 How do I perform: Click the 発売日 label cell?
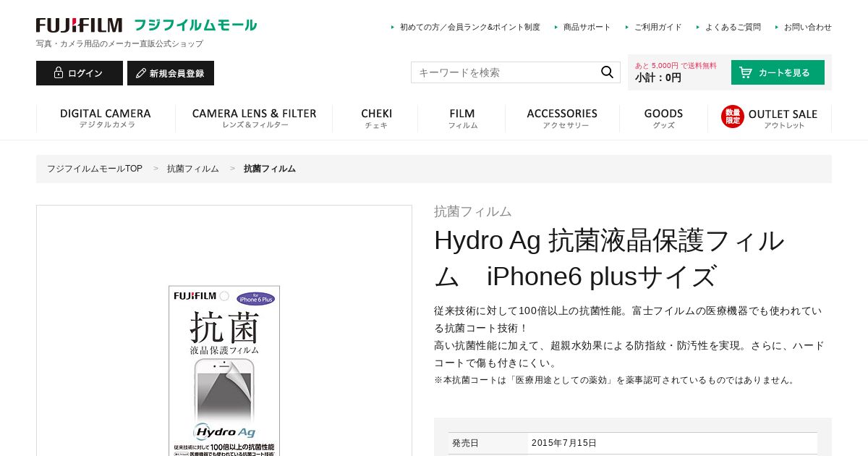pos(488,443)
